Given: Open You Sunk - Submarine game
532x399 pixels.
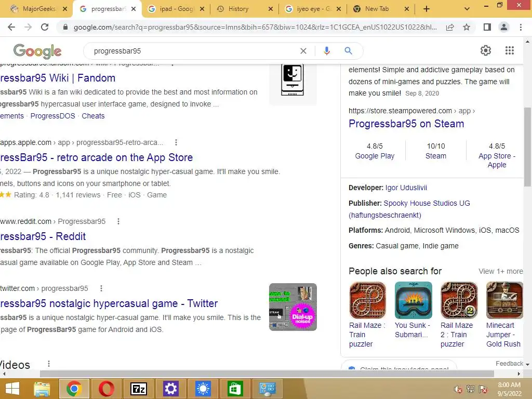Looking at the screenshot, I should (x=413, y=310).
